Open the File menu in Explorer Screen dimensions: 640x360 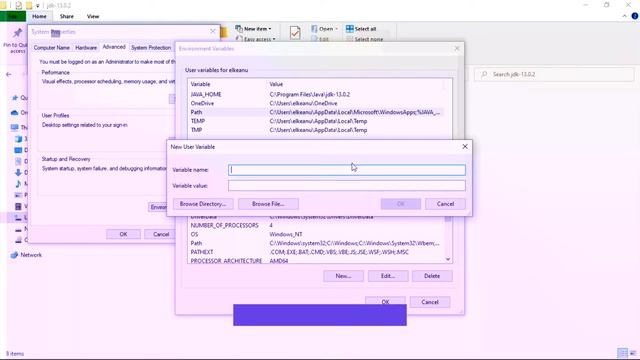13,16
